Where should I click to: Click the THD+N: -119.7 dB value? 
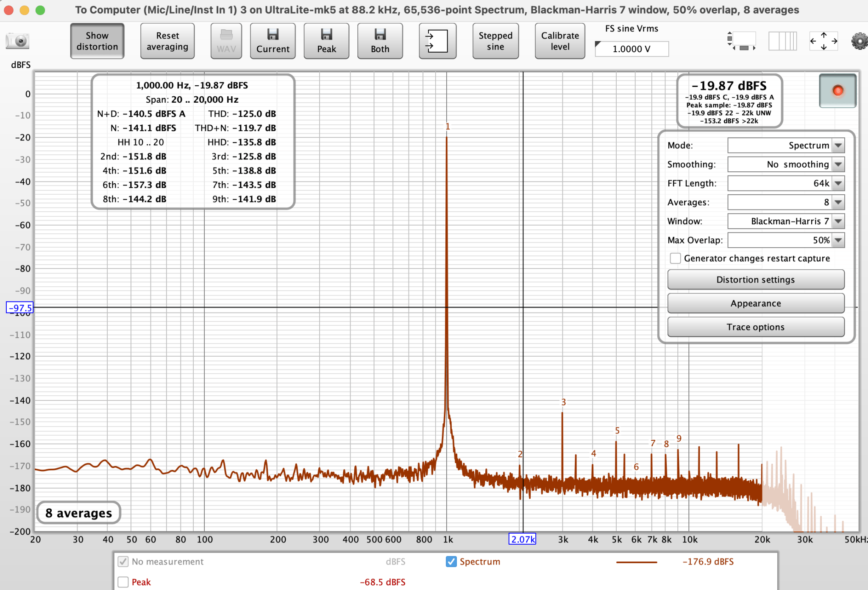pos(235,128)
